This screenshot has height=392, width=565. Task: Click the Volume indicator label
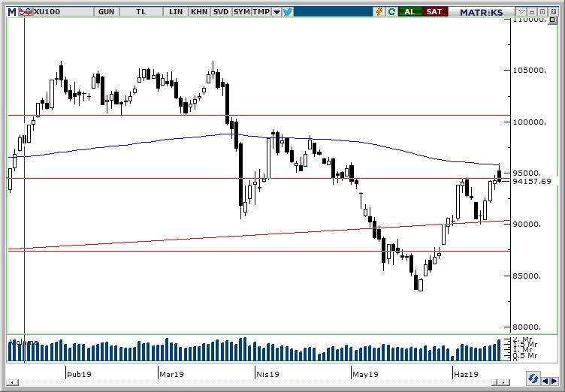[x=24, y=342]
